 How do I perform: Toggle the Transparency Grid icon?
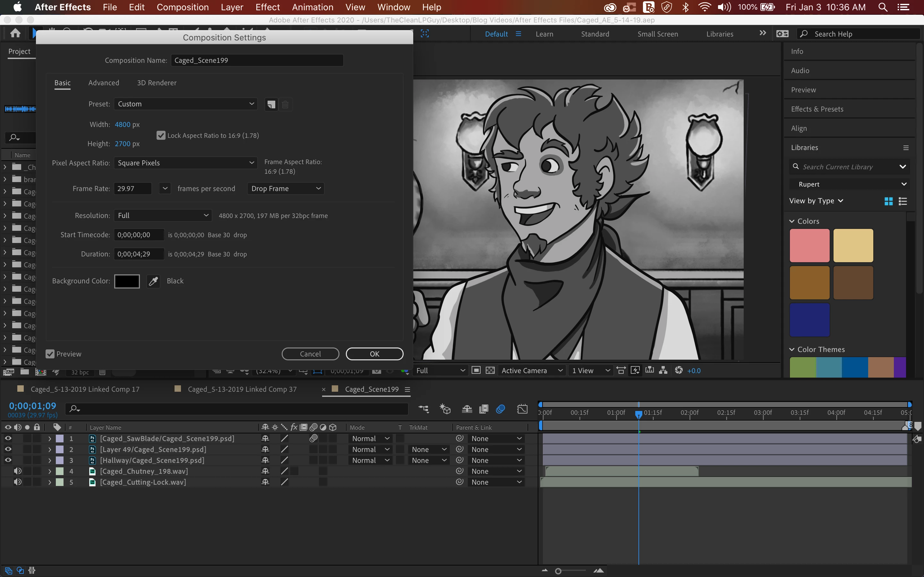coord(490,370)
